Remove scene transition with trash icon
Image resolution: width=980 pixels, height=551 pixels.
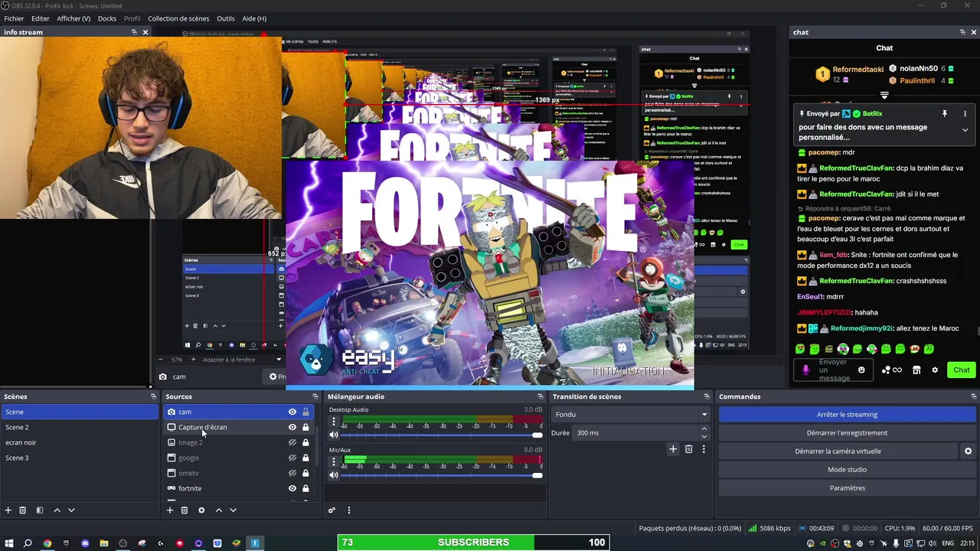(x=688, y=449)
